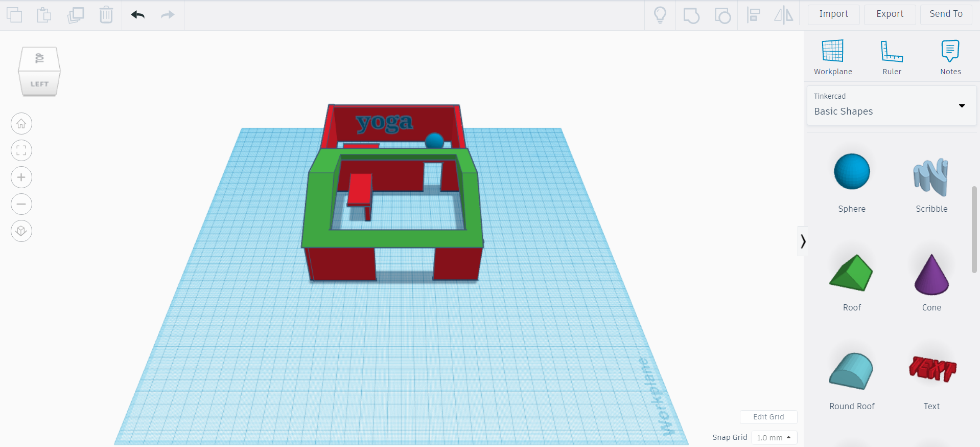This screenshot has width=980, height=447.
Task: Click the Import button
Action: pos(834,14)
